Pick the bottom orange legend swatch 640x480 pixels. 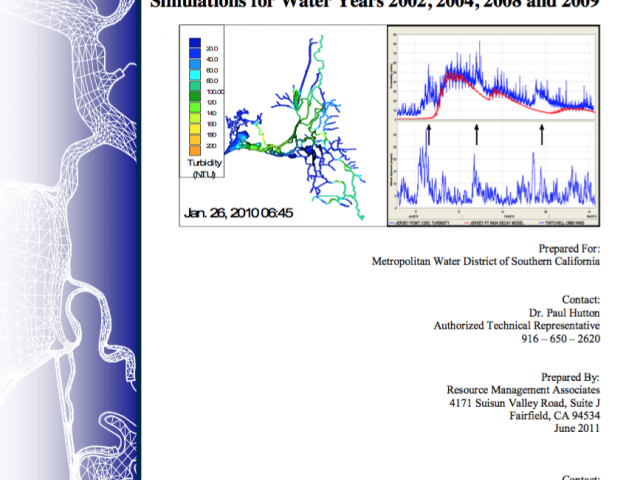[195, 151]
